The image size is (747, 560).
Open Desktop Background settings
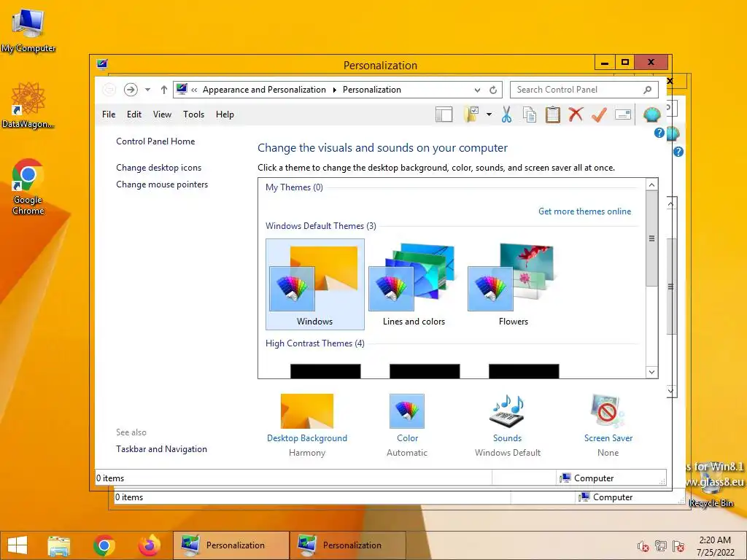pyautogui.click(x=307, y=411)
